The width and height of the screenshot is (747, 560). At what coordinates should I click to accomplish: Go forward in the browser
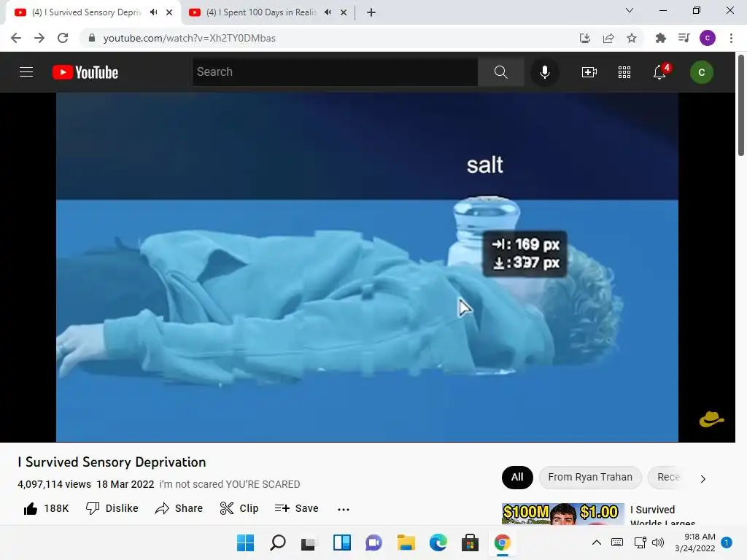[x=39, y=38]
